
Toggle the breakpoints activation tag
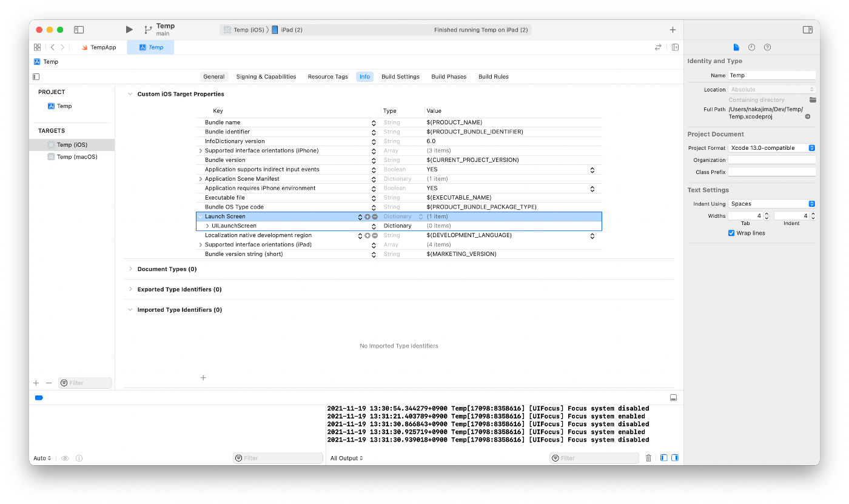(x=39, y=398)
